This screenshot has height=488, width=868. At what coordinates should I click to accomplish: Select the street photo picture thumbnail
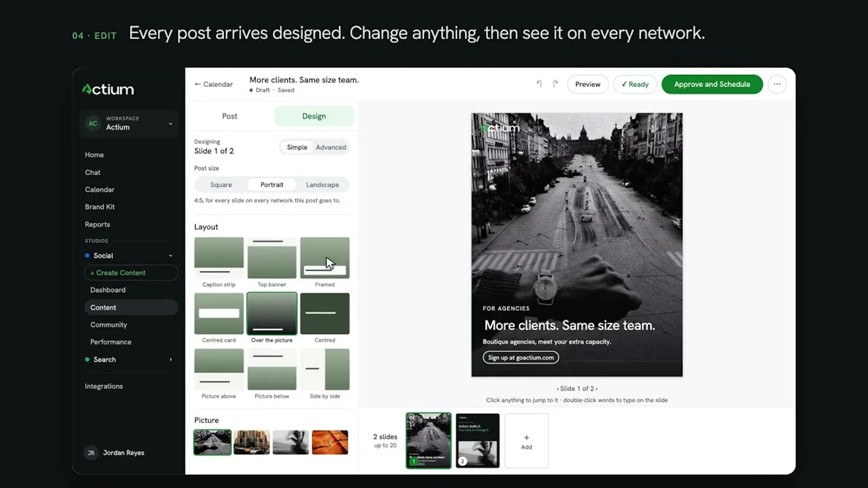[212, 442]
